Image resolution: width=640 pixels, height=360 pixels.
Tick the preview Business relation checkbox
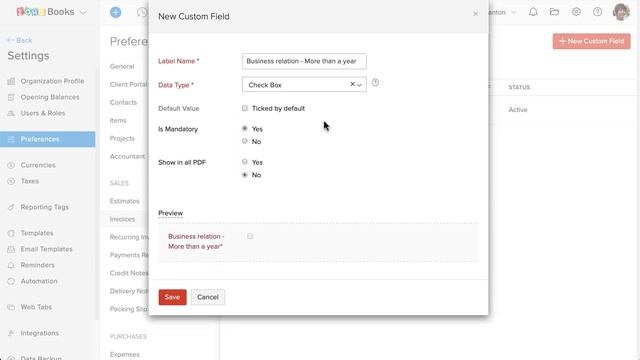click(250, 236)
